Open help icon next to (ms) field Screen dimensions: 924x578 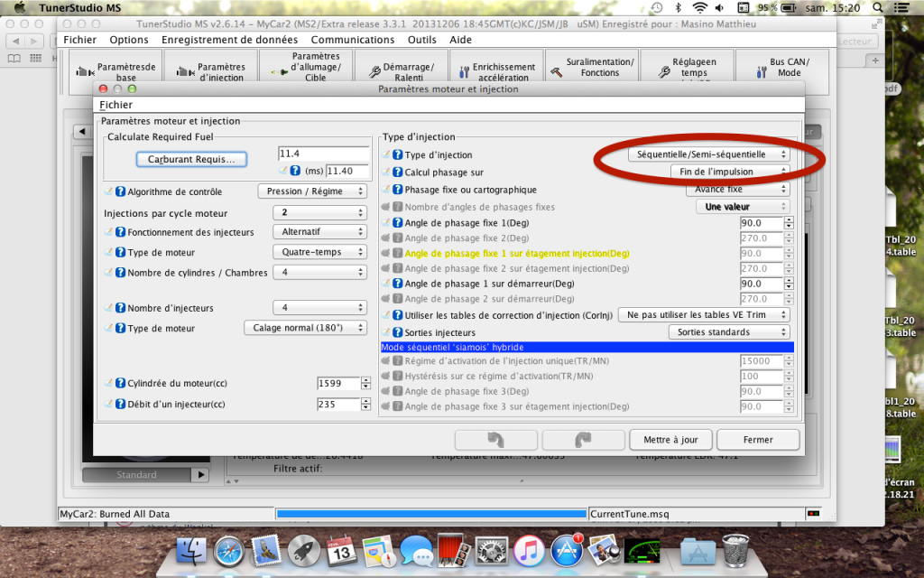tap(295, 171)
